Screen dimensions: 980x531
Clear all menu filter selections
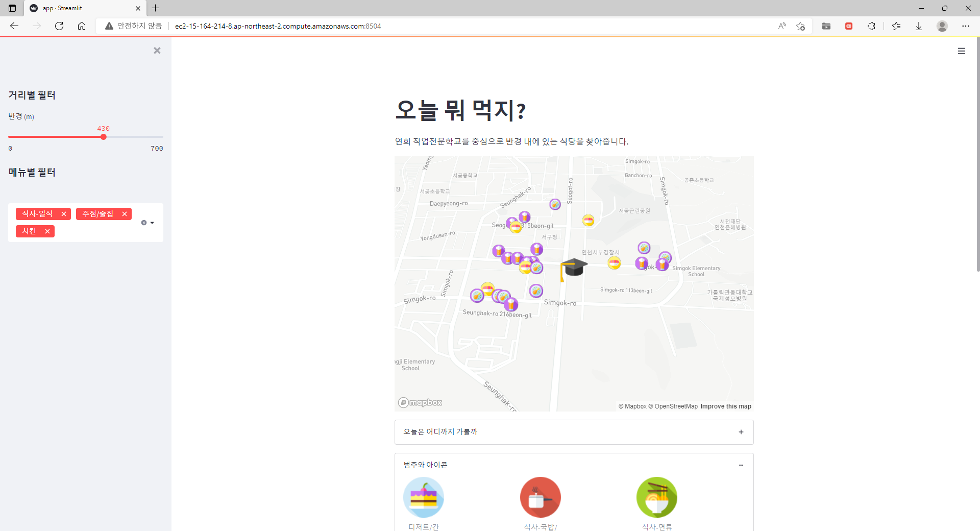pyautogui.click(x=143, y=223)
